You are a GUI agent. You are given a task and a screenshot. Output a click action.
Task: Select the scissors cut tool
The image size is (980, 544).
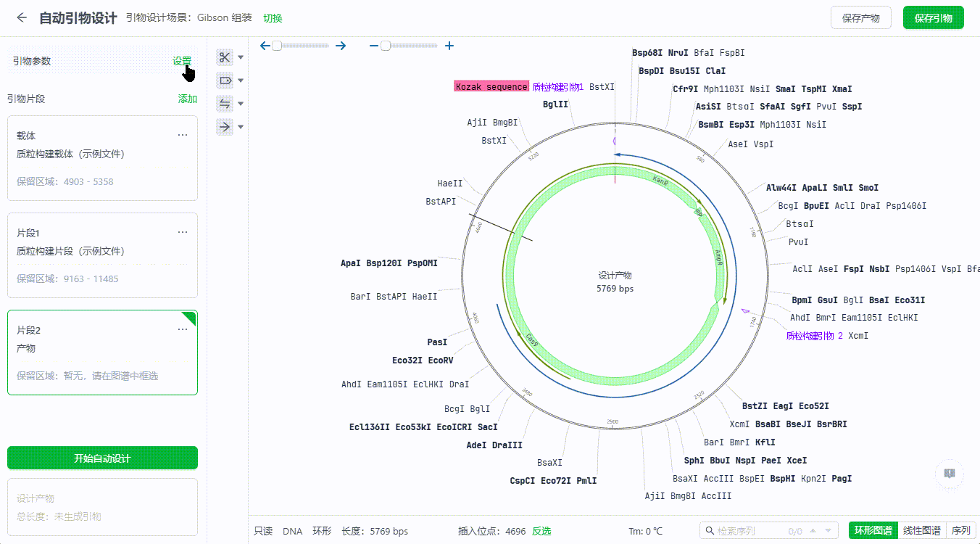click(x=225, y=57)
